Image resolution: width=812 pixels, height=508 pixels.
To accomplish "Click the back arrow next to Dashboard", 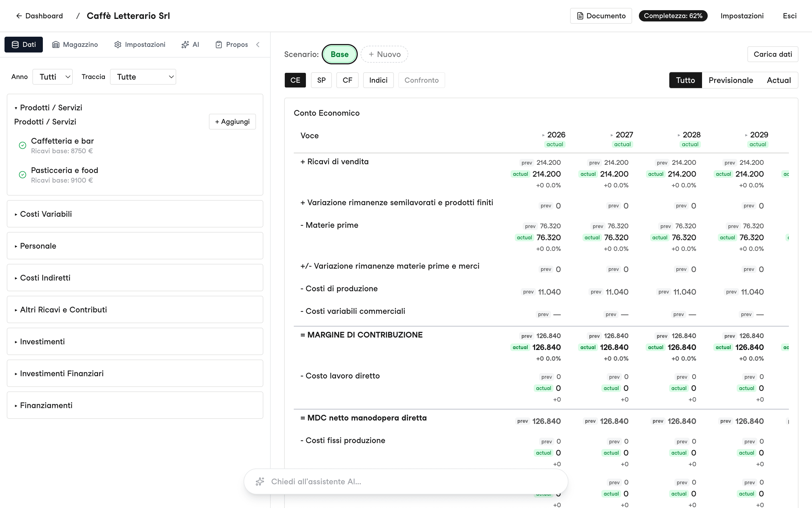I will (19, 16).
